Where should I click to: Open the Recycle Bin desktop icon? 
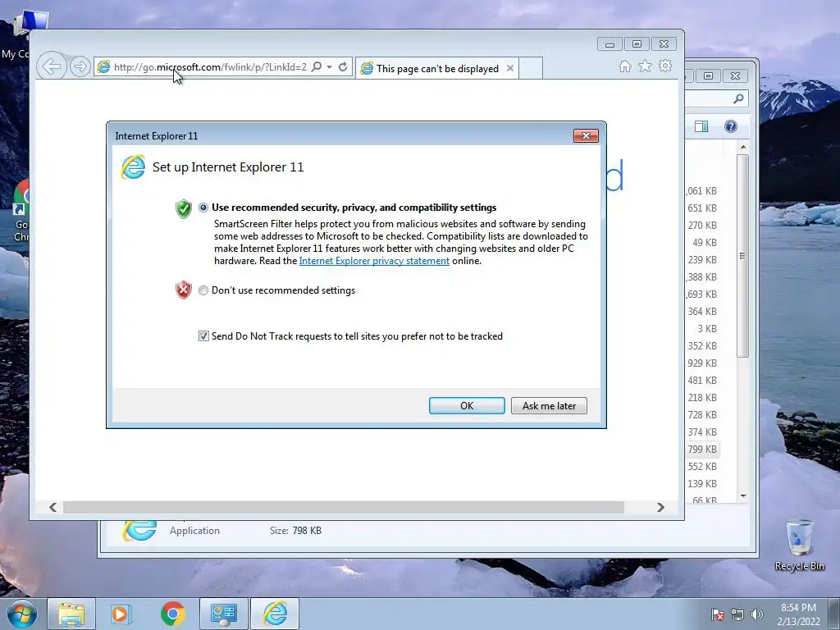click(799, 546)
